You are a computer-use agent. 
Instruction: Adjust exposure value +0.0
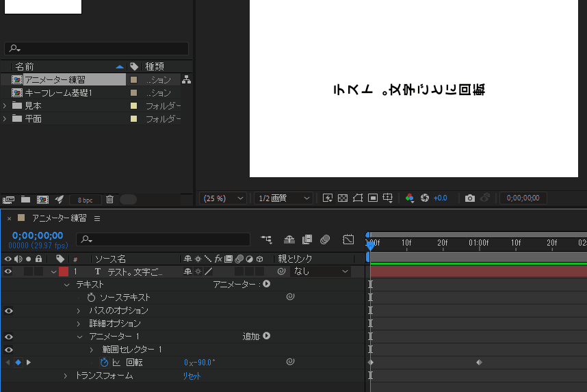(441, 198)
